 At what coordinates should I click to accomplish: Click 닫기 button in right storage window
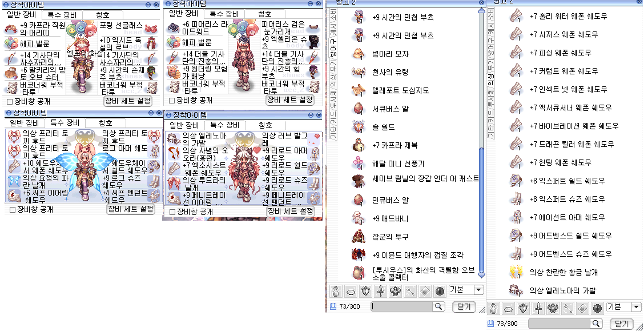coord(621,324)
